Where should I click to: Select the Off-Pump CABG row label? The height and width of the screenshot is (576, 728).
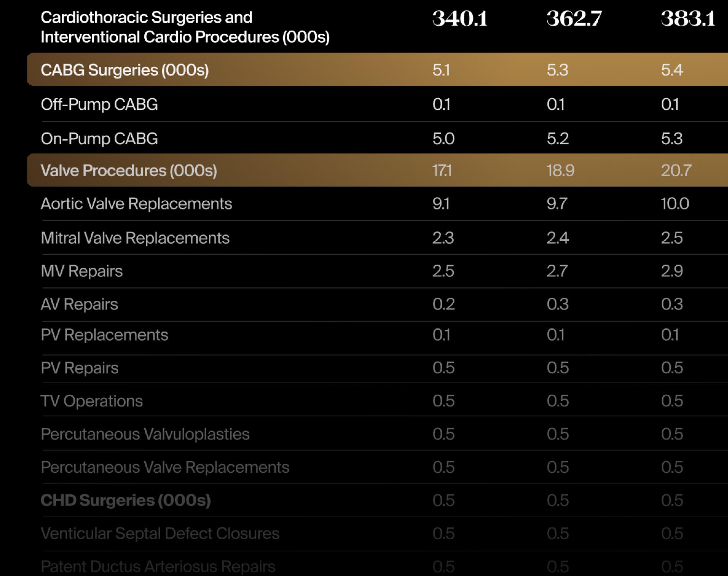99,104
